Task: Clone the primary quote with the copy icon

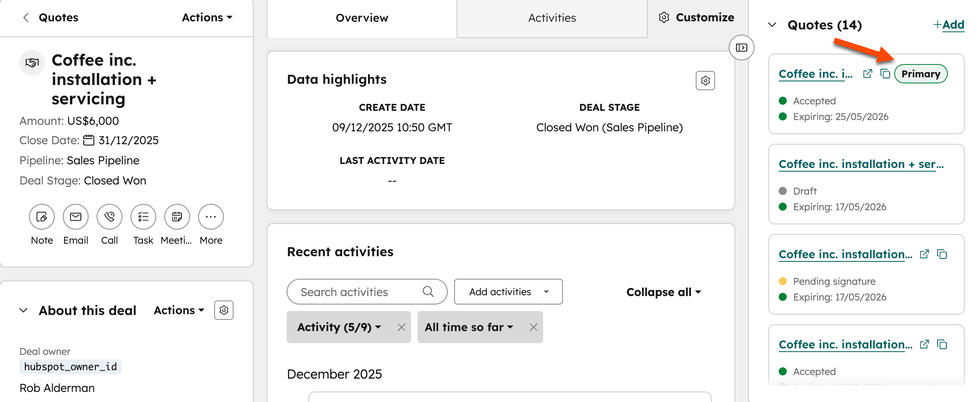Action: click(x=885, y=74)
